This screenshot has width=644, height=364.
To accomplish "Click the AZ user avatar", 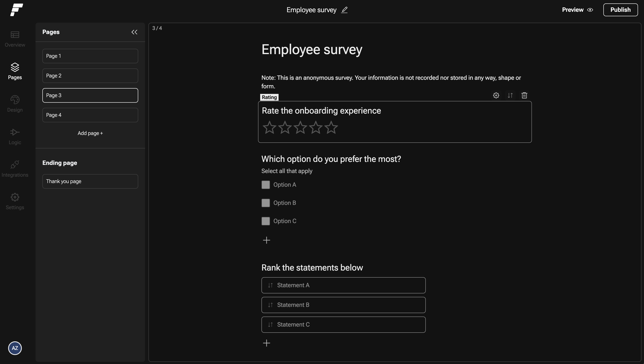I will click(15, 348).
